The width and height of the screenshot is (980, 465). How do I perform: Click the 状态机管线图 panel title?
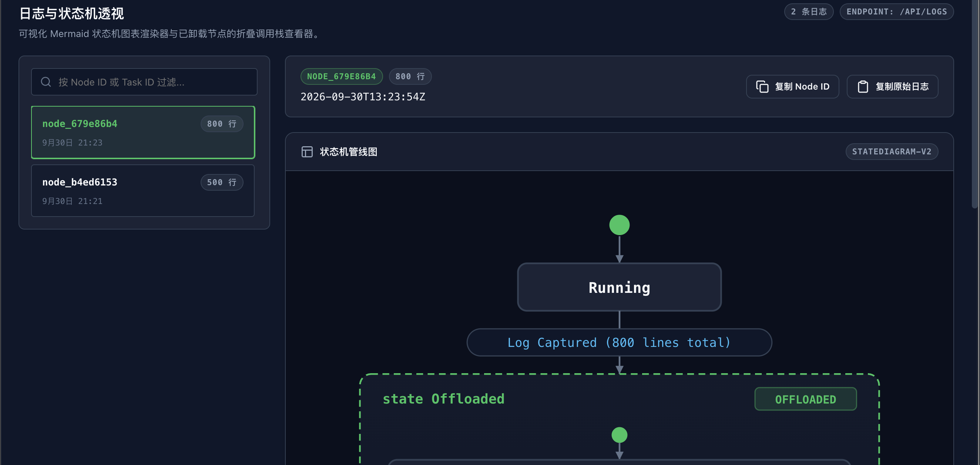[348, 152]
